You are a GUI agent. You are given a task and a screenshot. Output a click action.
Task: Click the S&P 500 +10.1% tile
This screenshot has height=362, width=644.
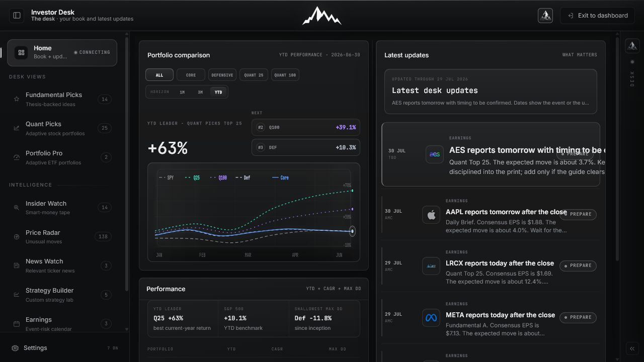coord(253,319)
